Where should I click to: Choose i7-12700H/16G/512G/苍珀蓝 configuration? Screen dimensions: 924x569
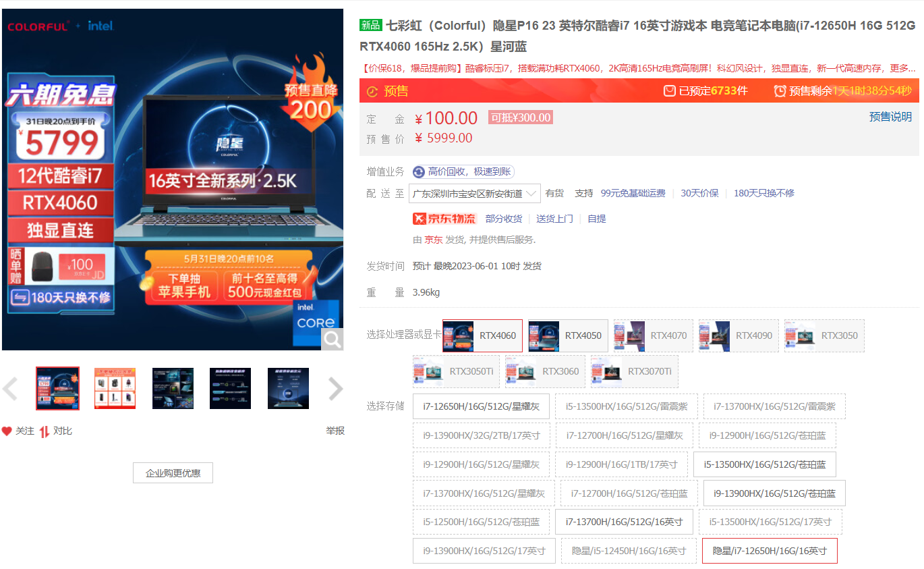[x=629, y=493]
